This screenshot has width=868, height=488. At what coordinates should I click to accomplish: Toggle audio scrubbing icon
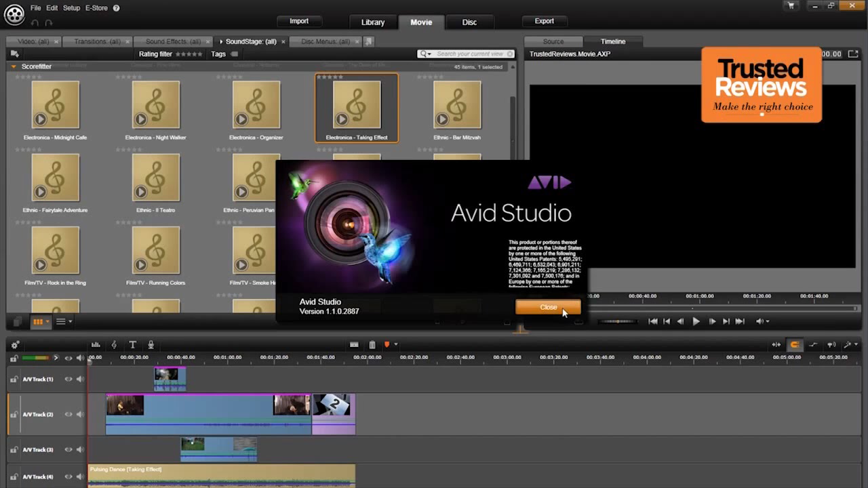point(831,345)
